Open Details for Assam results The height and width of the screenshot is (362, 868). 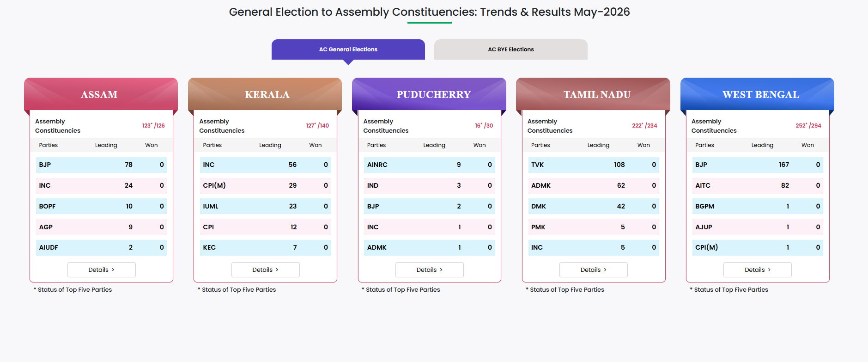[102, 270]
